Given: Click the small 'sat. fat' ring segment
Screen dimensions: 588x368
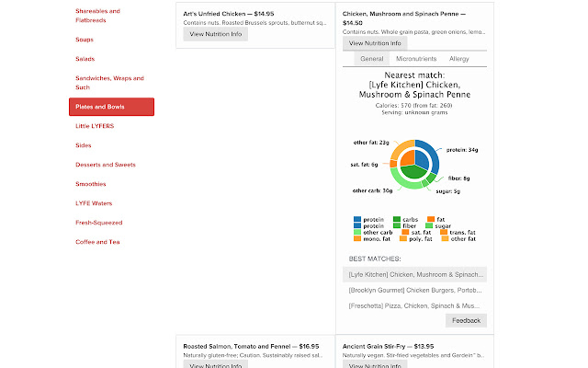Looking at the screenshot, I should (393, 164).
